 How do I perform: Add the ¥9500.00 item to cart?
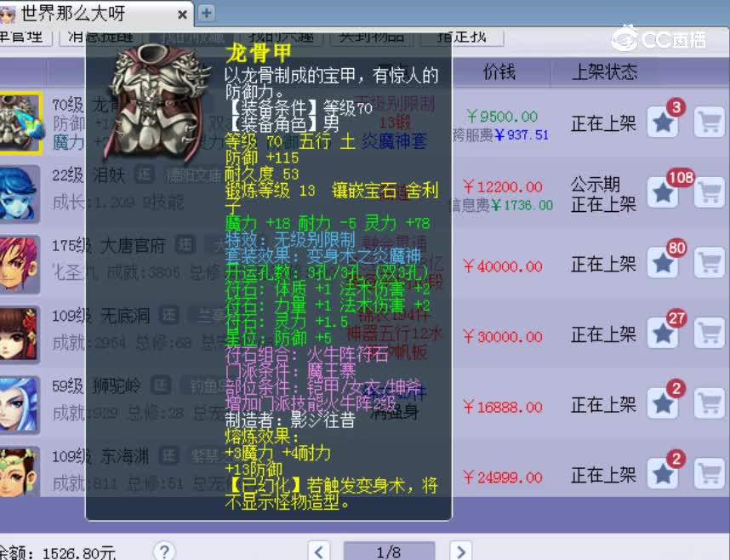[710, 123]
